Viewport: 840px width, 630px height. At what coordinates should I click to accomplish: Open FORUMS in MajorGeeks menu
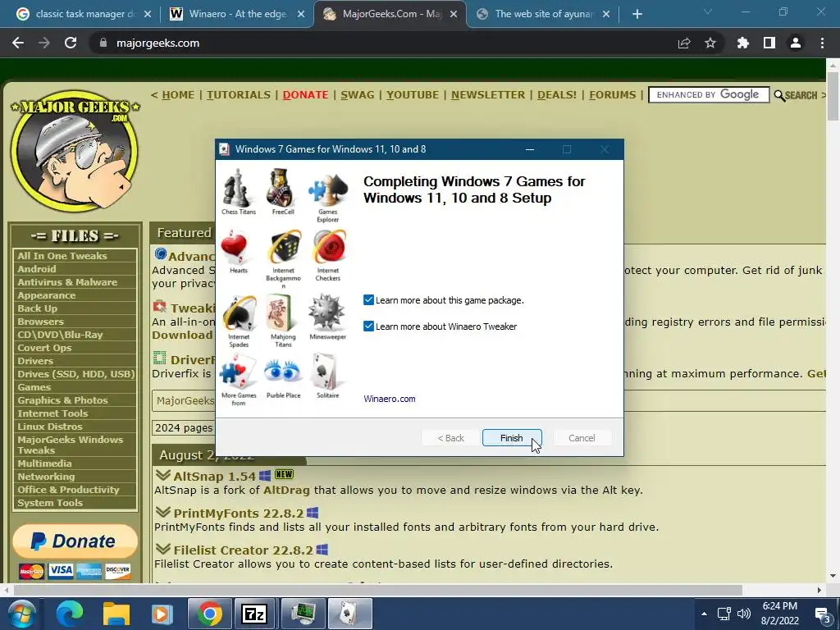pyautogui.click(x=612, y=95)
